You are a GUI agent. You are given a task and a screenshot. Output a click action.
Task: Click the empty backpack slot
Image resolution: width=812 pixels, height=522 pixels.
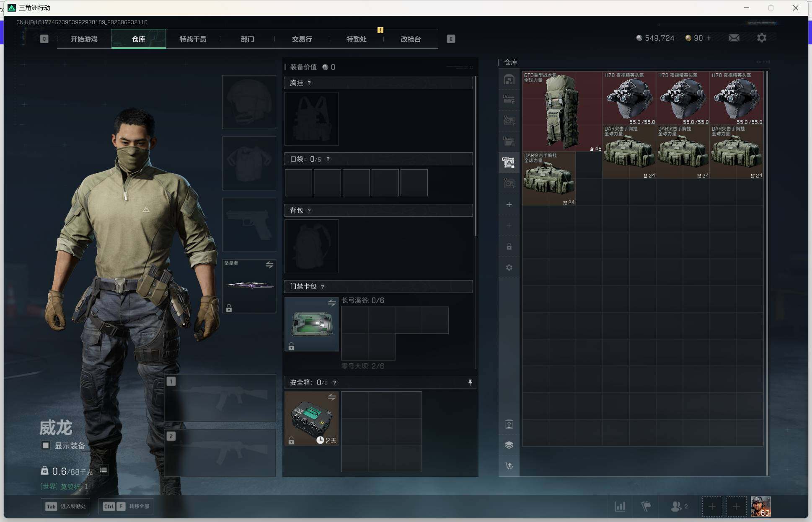click(x=311, y=246)
